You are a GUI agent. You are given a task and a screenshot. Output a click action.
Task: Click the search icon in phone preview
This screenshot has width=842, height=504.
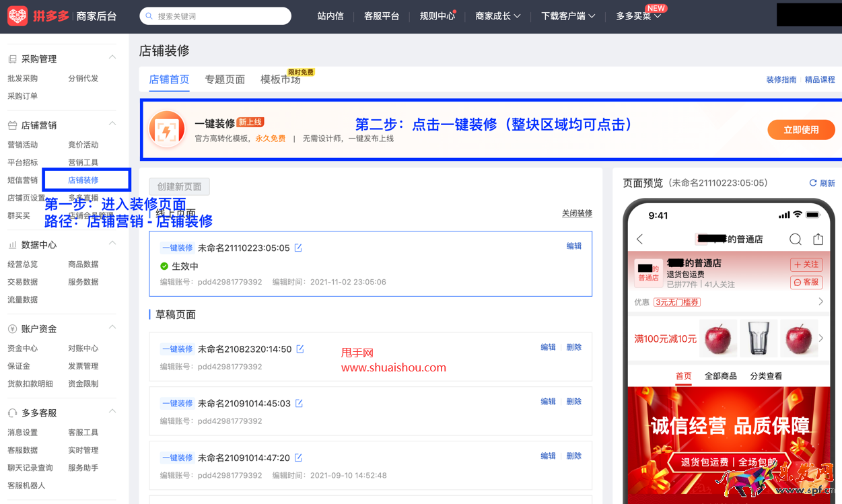(795, 240)
